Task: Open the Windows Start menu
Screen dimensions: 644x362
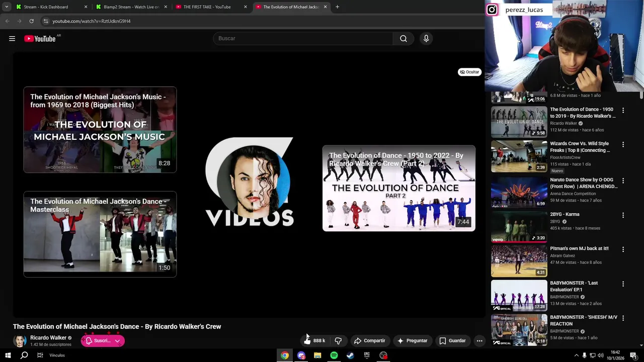Action: [8, 355]
